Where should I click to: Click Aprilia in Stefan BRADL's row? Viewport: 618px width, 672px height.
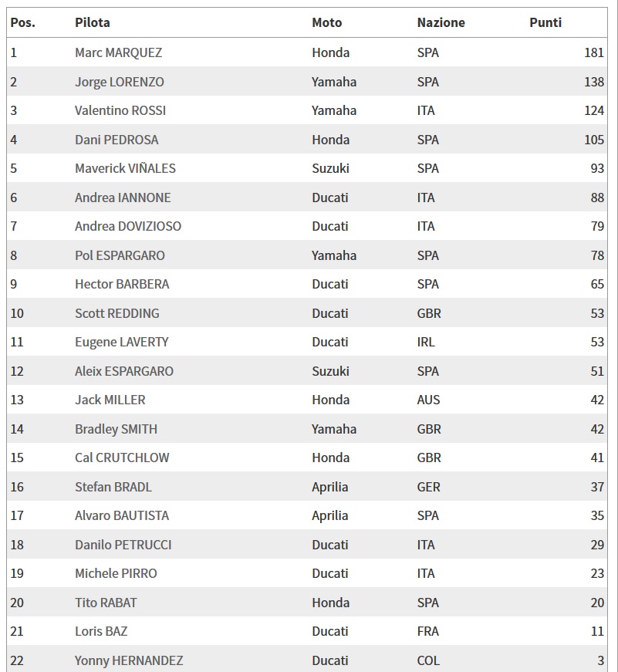point(329,487)
